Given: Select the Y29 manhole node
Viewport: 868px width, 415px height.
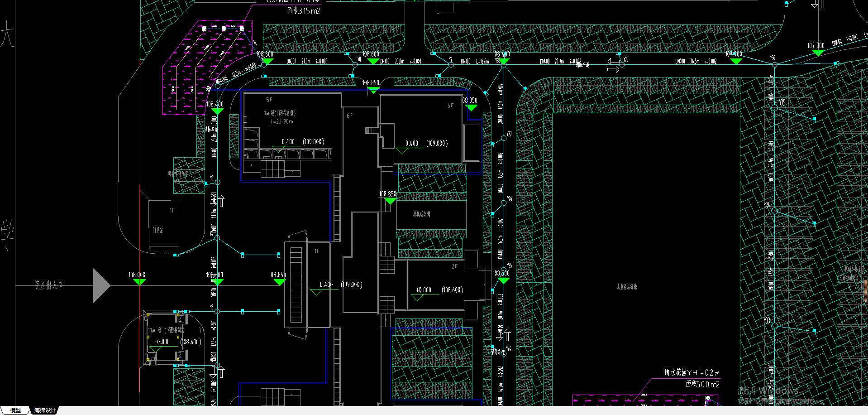Looking at the screenshot, I should pyautogui.click(x=622, y=65).
